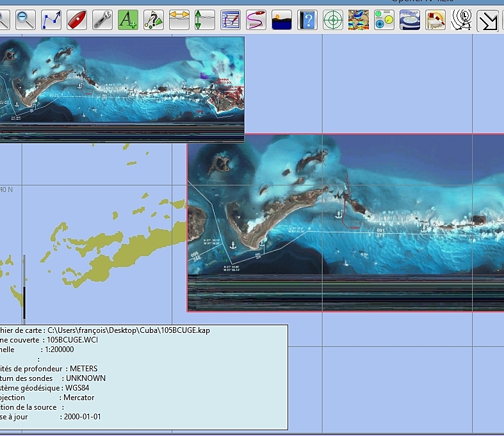Image resolution: width=504 pixels, height=436 pixels.
Task: Open the help book icon
Action: point(307,20)
